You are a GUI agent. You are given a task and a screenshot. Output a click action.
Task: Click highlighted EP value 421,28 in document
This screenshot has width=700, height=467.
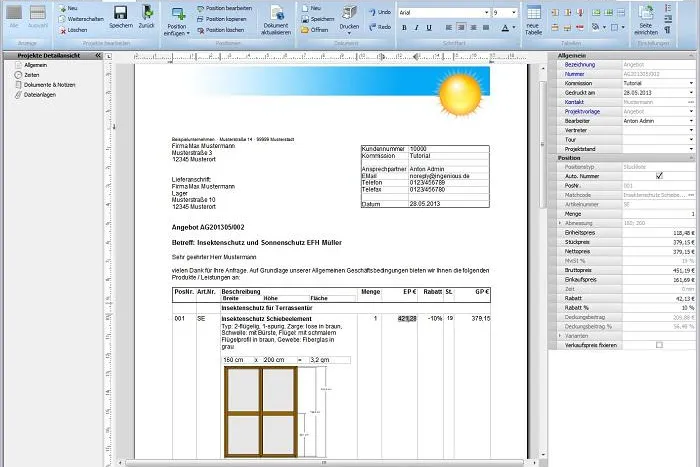(407, 318)
